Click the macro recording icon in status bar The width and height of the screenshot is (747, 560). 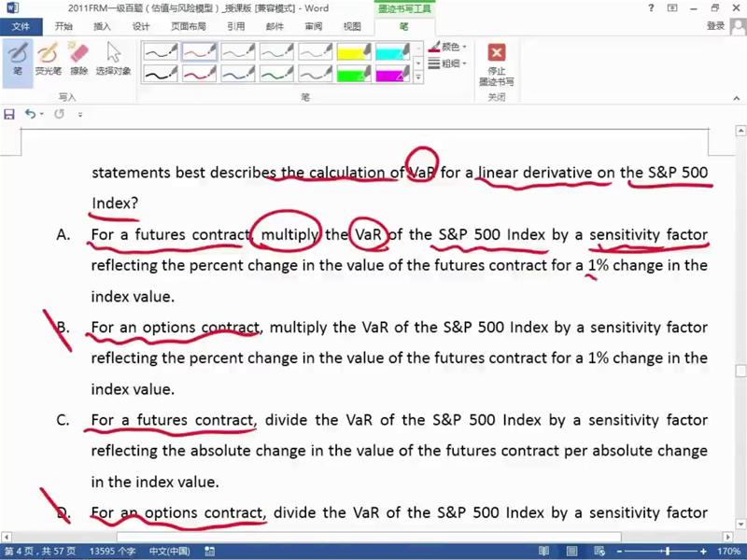point(209,552)
